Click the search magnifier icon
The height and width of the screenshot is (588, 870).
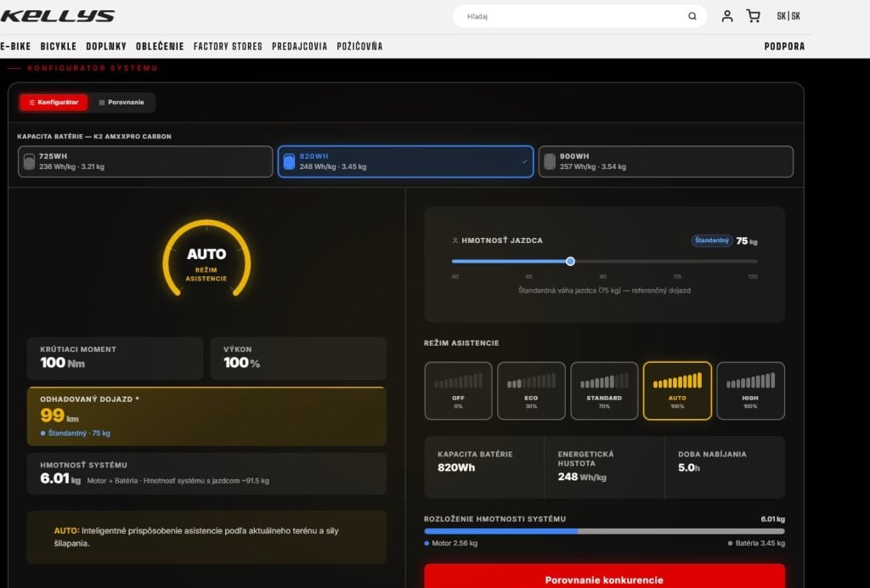click(692, 17)
